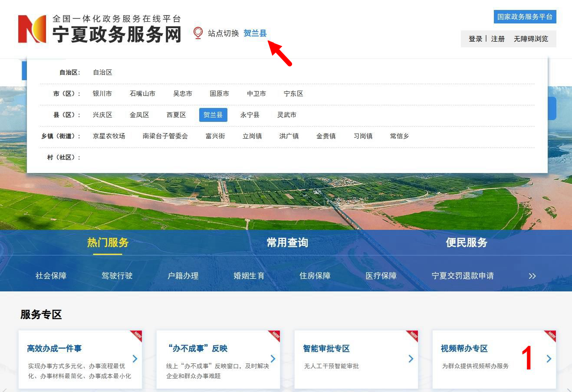Click the 登录 link
Viewport: 572px width, 392px height.
475,39
